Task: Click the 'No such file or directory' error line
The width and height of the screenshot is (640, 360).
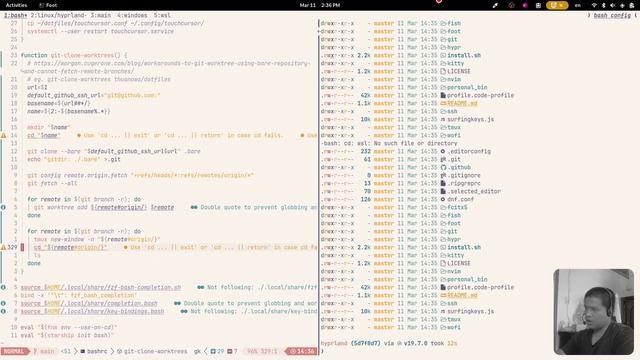Action: click(x=389, y=143)
